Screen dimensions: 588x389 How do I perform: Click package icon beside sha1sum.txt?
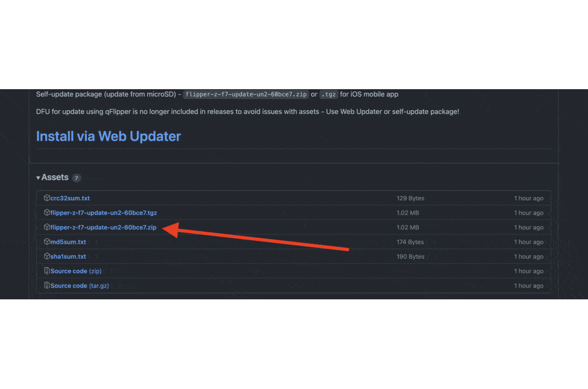point(47,256)
